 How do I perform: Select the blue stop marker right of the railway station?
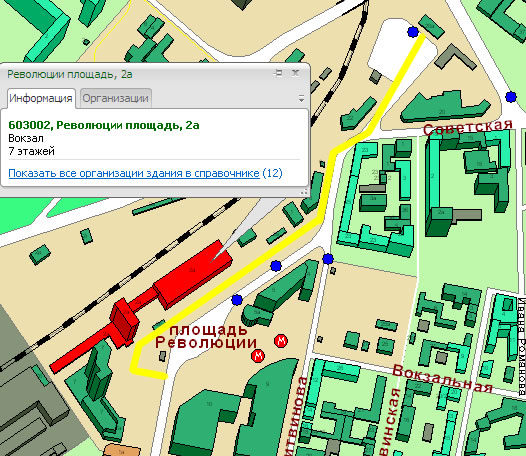click(x=276, y=266)
